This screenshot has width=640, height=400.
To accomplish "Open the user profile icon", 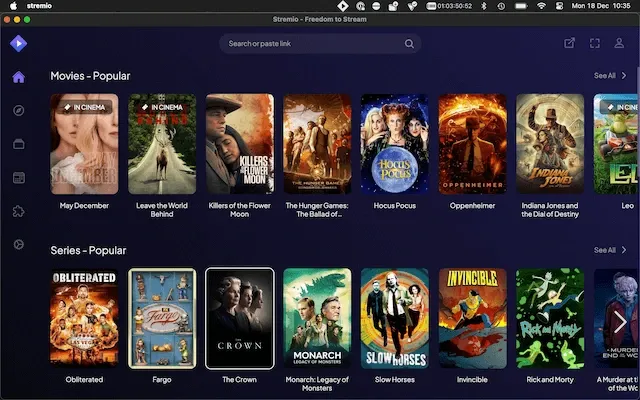I will (x=619, y=43).
